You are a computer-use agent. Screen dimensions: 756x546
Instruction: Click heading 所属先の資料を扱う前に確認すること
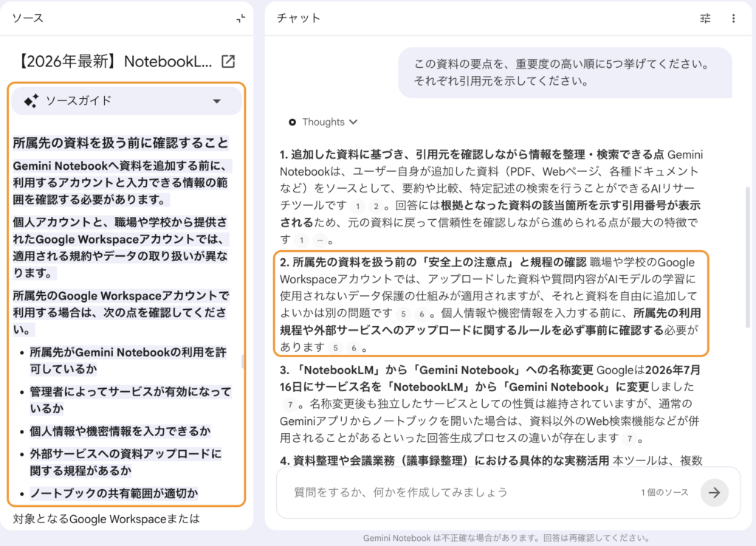point(120,143)
